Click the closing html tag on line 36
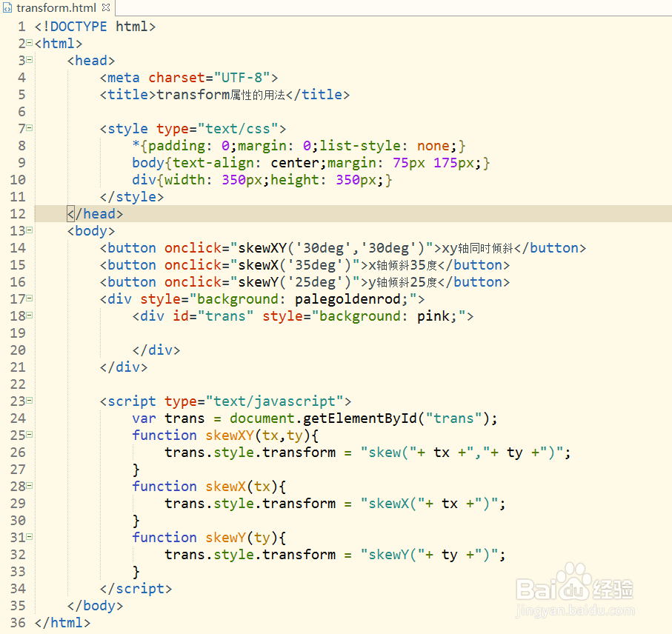 [x=62, y=622]
